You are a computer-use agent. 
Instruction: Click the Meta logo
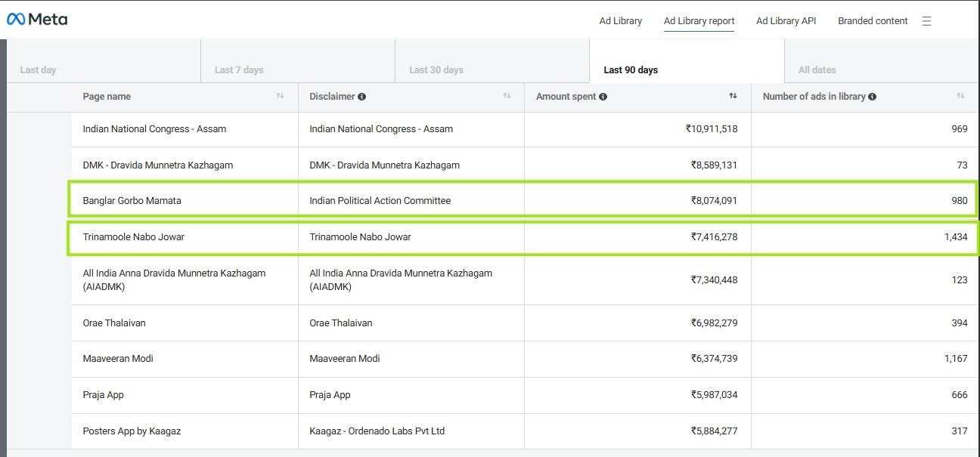37,20
